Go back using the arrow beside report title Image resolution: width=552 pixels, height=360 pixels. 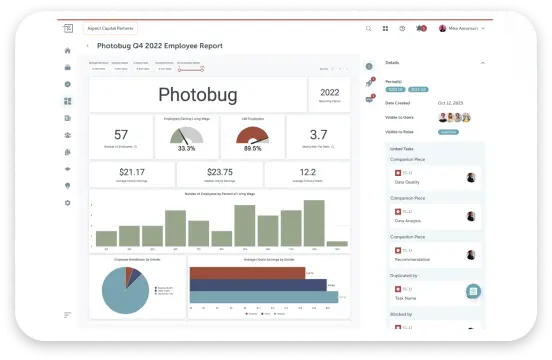coord(88,46)
